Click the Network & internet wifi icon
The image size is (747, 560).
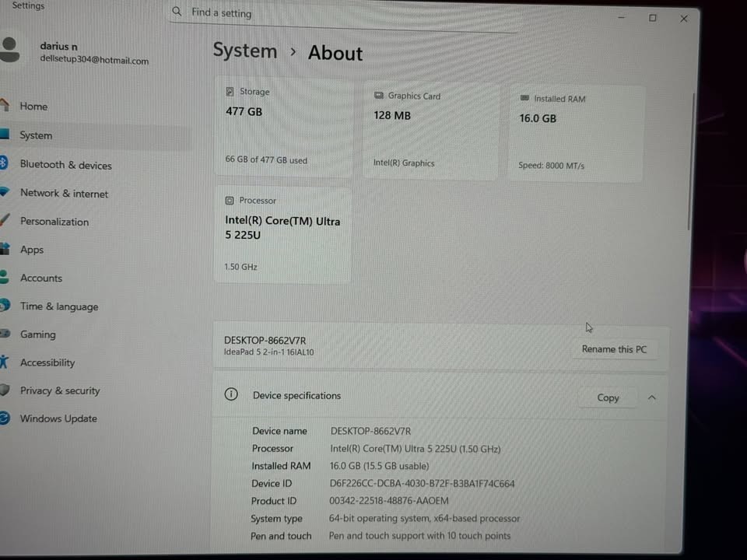5,191
